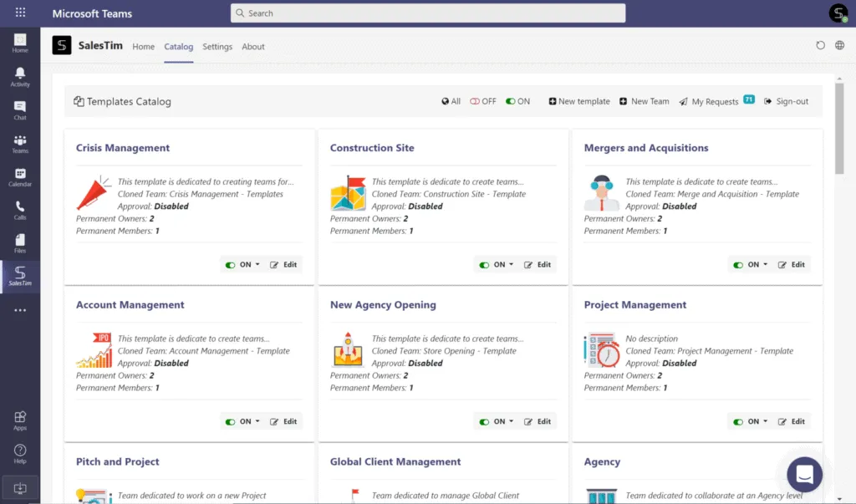Click the refresh icon at top right
Image resolution: width=856 pixels, height=504 pixels.
820,46
